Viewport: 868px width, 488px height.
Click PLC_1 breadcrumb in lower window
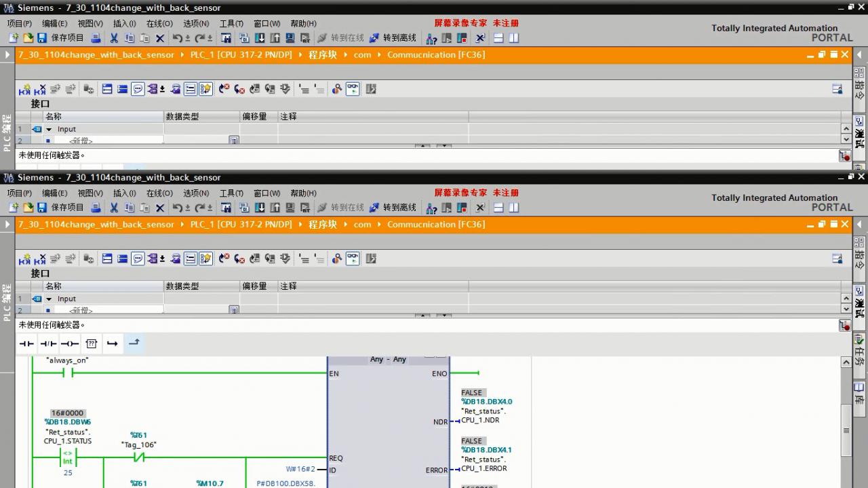[x=241, y=225]
